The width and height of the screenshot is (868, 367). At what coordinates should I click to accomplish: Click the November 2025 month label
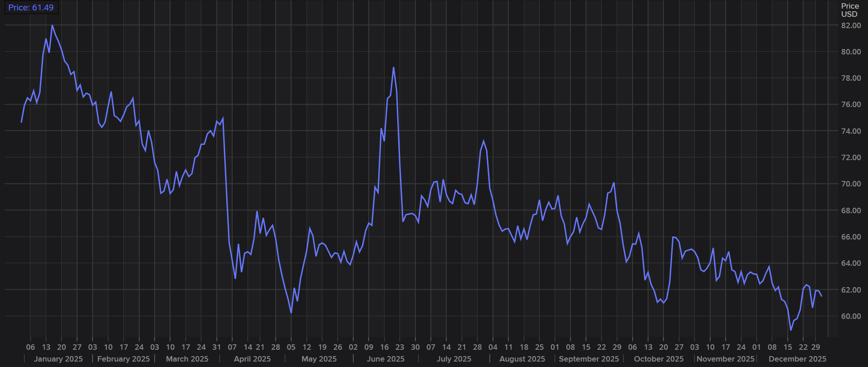[726, 359]
